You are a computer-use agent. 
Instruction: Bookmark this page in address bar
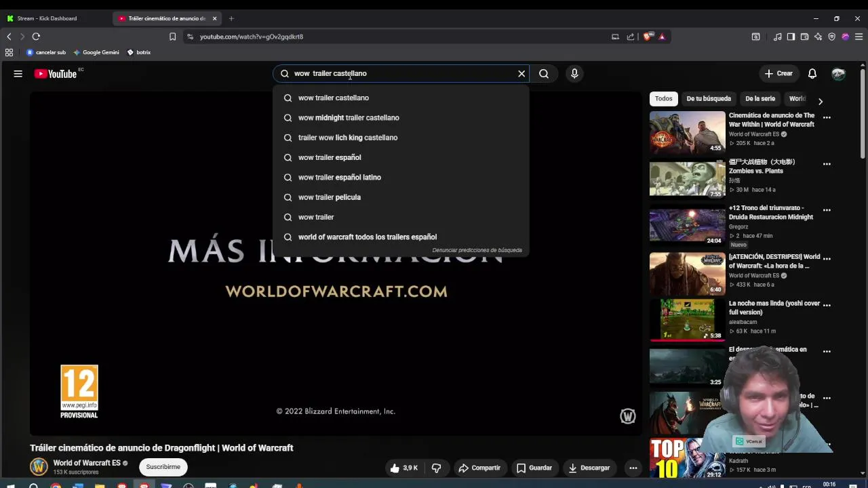pyautogui.click(x=172, y=37)
